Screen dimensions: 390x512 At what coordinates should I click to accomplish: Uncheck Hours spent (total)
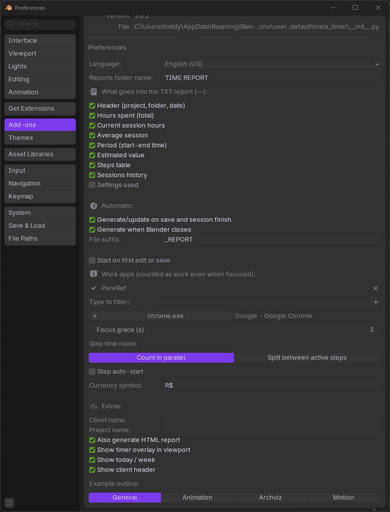click(92, 116)
